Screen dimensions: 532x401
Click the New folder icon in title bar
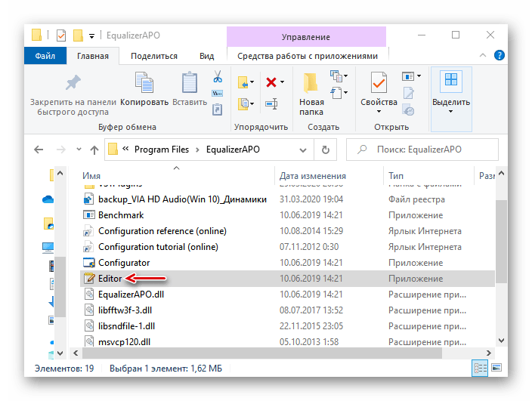pos(78,35)
